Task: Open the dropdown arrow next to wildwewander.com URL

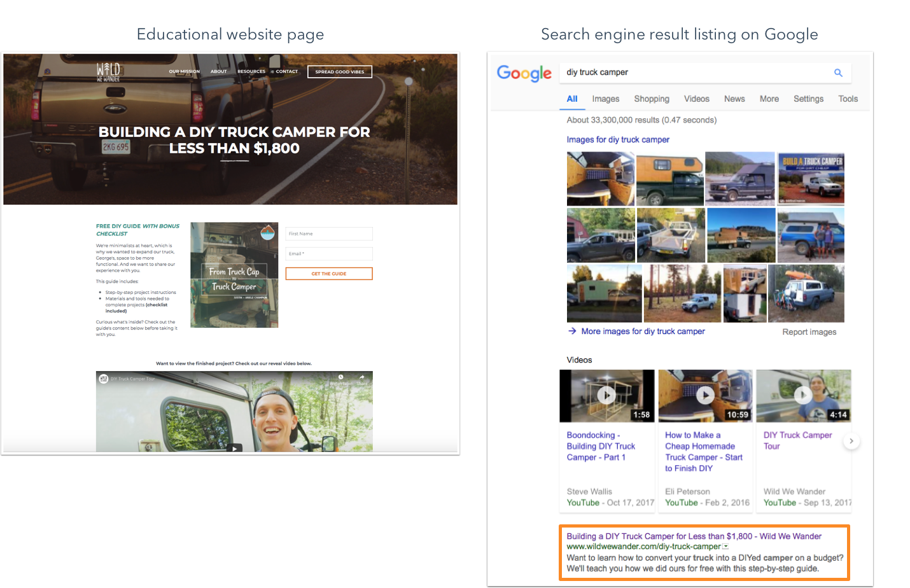Action: click(725, 546)
